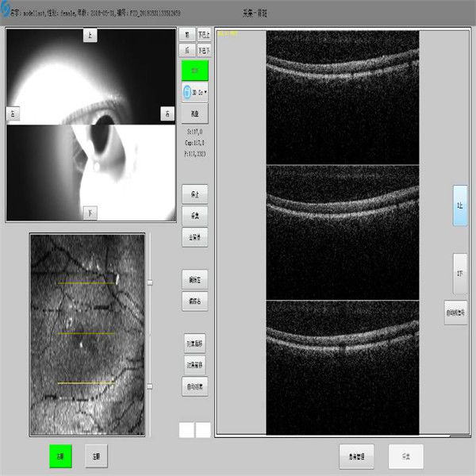Toggle the green right-eye selector at bottom left
Screen dimensions: 476x476
[x=61, y=456]
